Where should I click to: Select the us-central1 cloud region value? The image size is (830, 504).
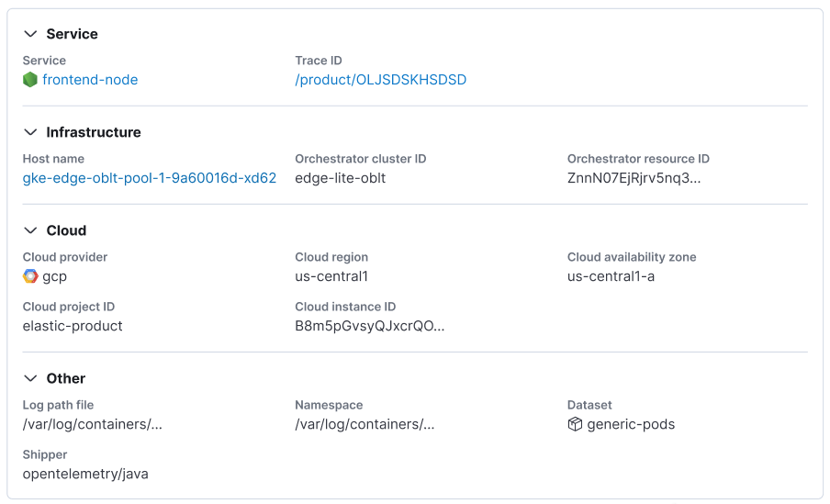click(x=331, y=275)
